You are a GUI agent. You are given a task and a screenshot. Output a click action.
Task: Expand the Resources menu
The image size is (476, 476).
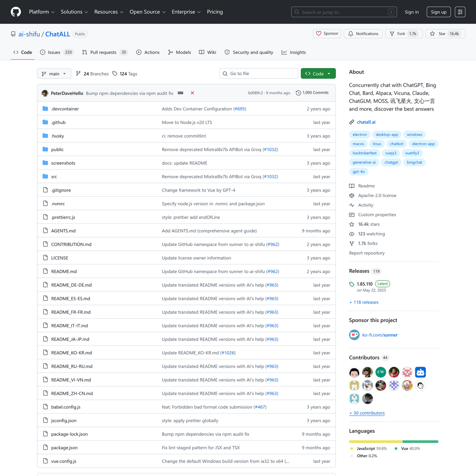[x=109, y=12]
